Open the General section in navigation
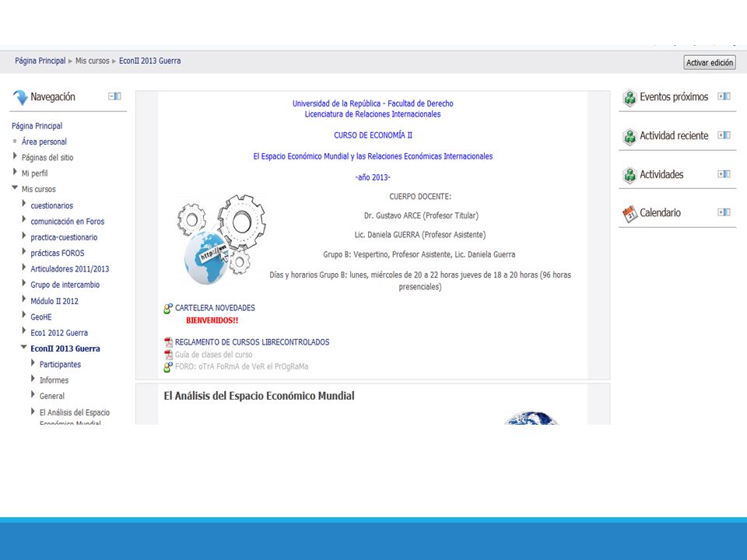The image size is (747, 560). (52, 396)
